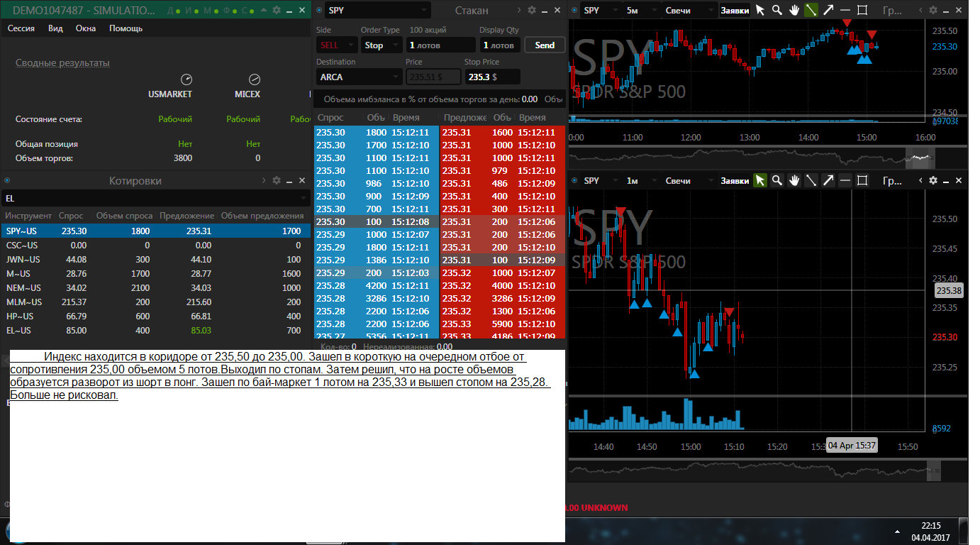Activate the arrow drawing tool on 5м chart

pyautogui.click(x=828, y=11)
